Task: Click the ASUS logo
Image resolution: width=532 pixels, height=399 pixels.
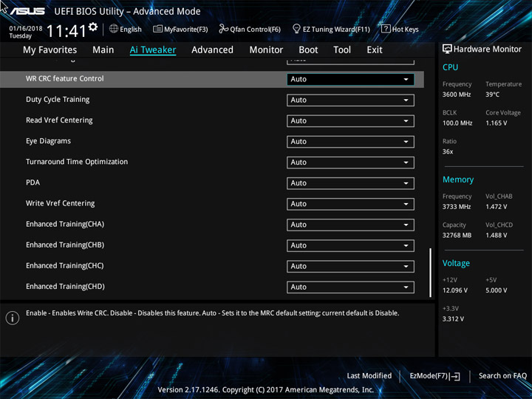Action: click(x=27, y=11)
